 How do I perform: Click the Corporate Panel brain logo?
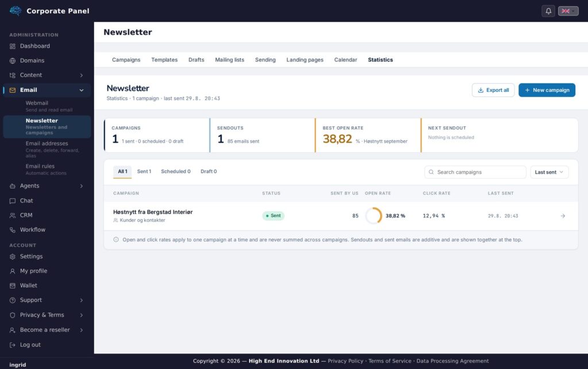[x=16, y=11]
